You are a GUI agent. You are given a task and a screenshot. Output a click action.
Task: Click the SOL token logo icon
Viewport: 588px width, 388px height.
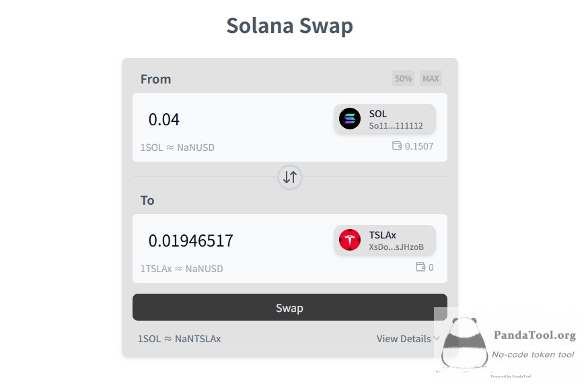click(350, 119)
